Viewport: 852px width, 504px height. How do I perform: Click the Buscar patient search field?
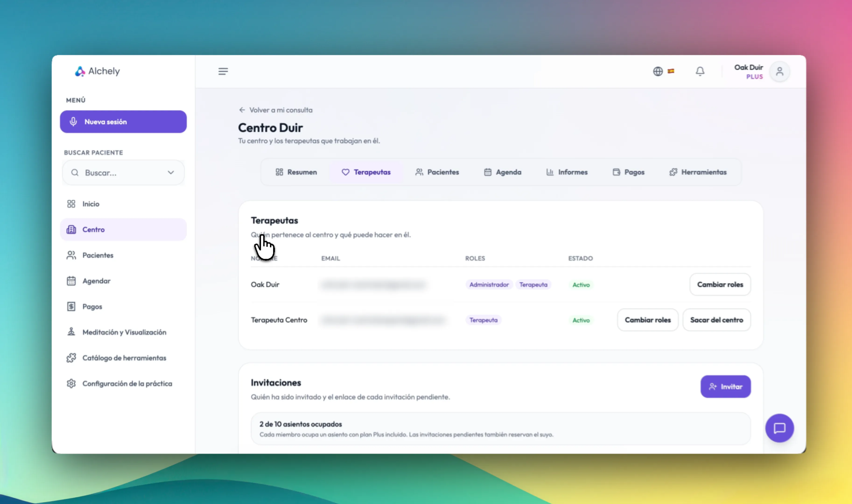click(123, 172)
